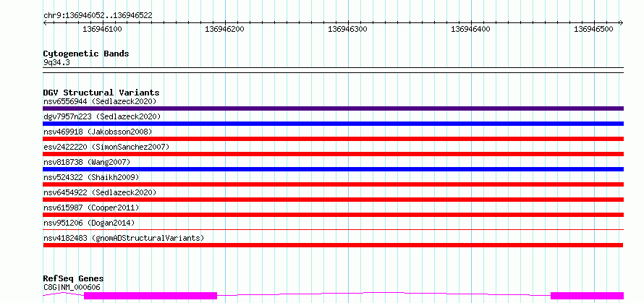Click the right magenta exon block of C8G

[x=588, y=296]
